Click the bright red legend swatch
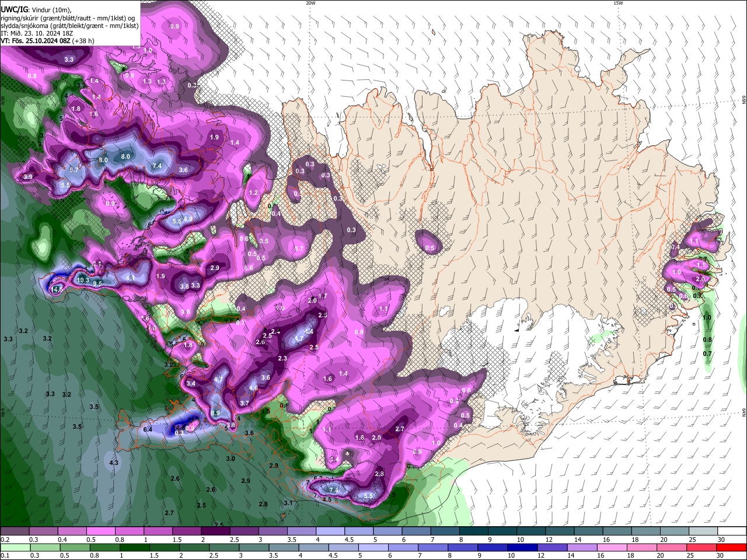This screenshot has width=747, height=560. (732, 548)
